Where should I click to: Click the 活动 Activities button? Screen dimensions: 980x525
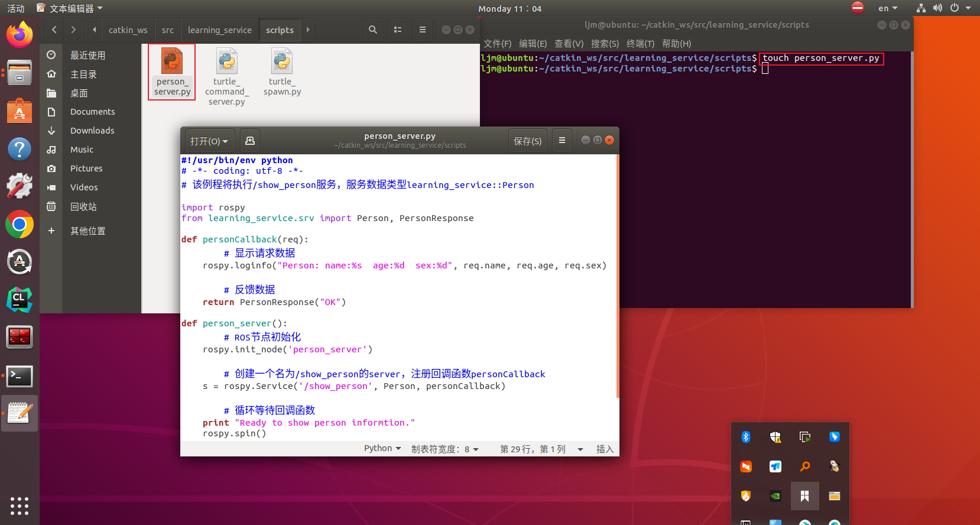click(16, 8)
